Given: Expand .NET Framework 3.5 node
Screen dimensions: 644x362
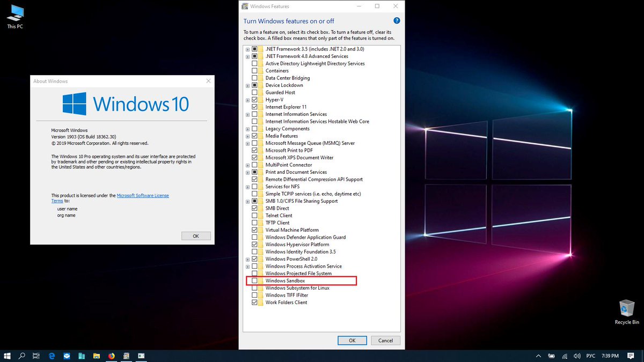Looking at the screenshot, I should pyautogui.click(x=248, y=49).
